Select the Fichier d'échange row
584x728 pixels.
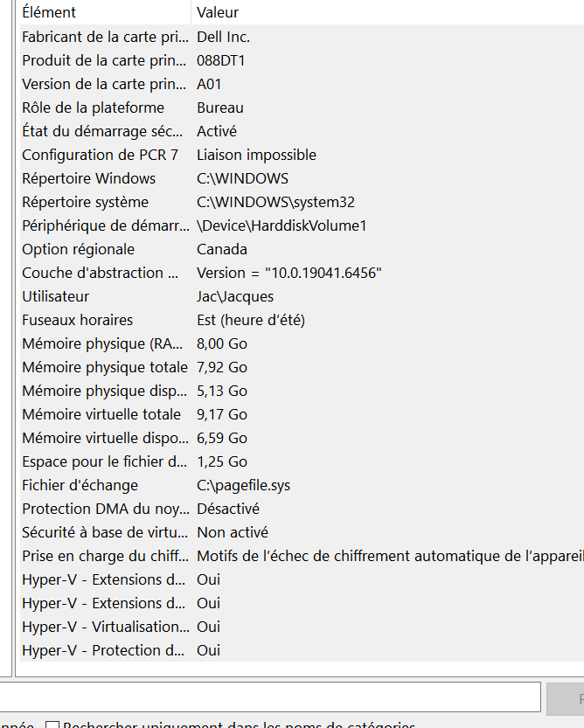click(x=302, y=485)
